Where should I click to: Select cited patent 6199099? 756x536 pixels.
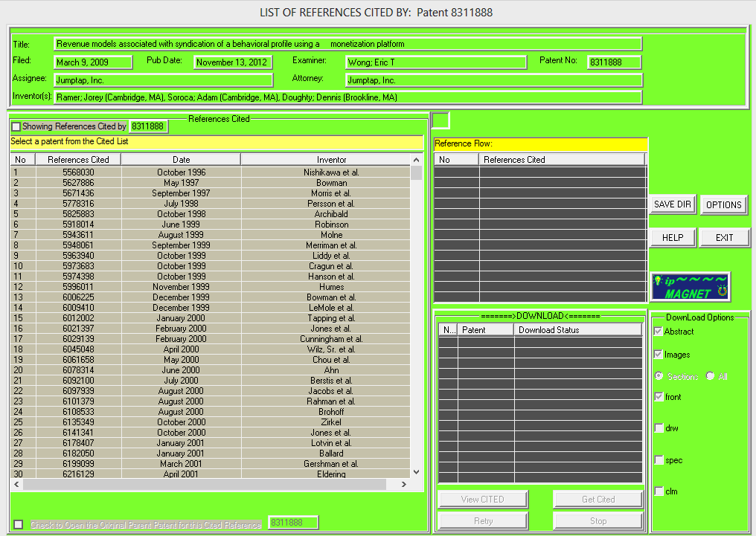click(x=211, y=464)
